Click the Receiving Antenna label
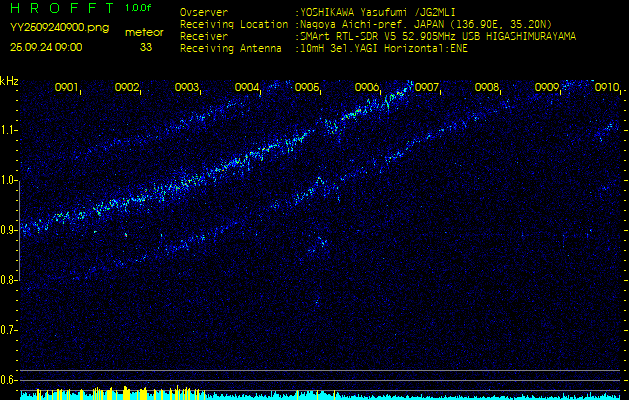The height and width of the screenshot is (400, 629). (x=231, y=49)
